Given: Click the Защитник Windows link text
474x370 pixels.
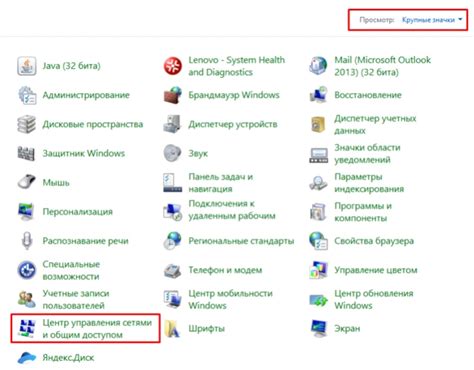Looking at the screenshot, I should (84, 153).
